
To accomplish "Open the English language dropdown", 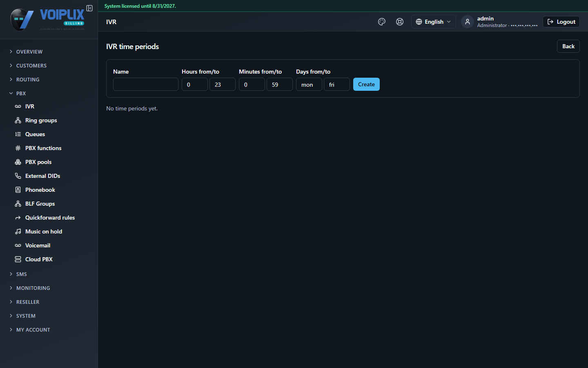I will [433, 22].
